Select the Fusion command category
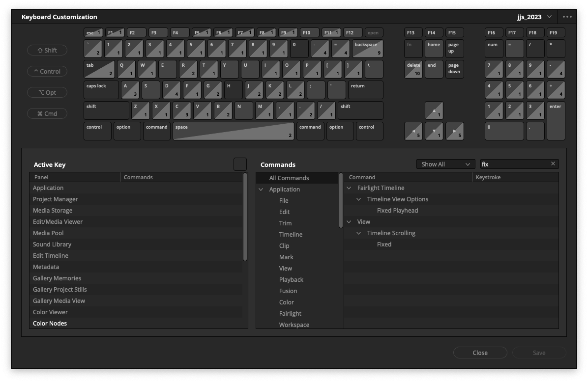Image resolution: width=588 pixels, height=382 pixels. tap(288, 291)
